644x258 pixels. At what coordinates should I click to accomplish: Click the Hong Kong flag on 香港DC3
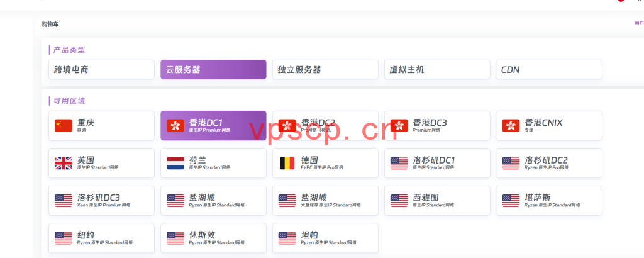399,126
